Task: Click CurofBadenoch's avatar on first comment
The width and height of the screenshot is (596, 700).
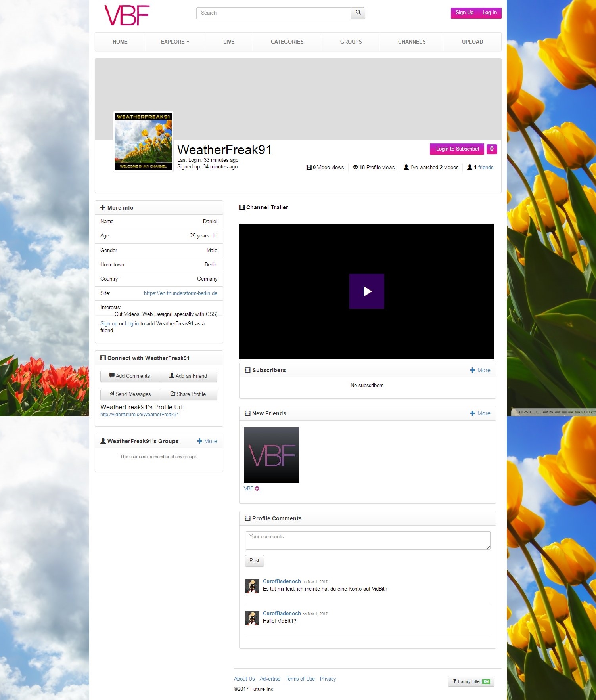Action: [252, 586]
